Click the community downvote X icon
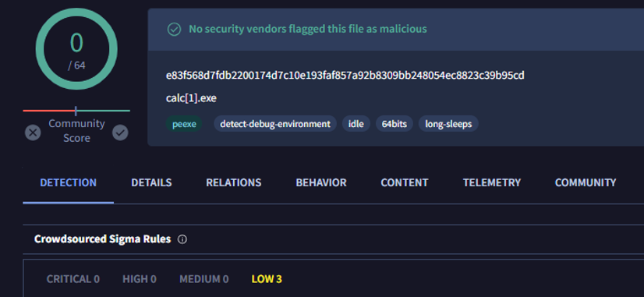This screenshot has width=644, height=297. [x=33, y=133]
